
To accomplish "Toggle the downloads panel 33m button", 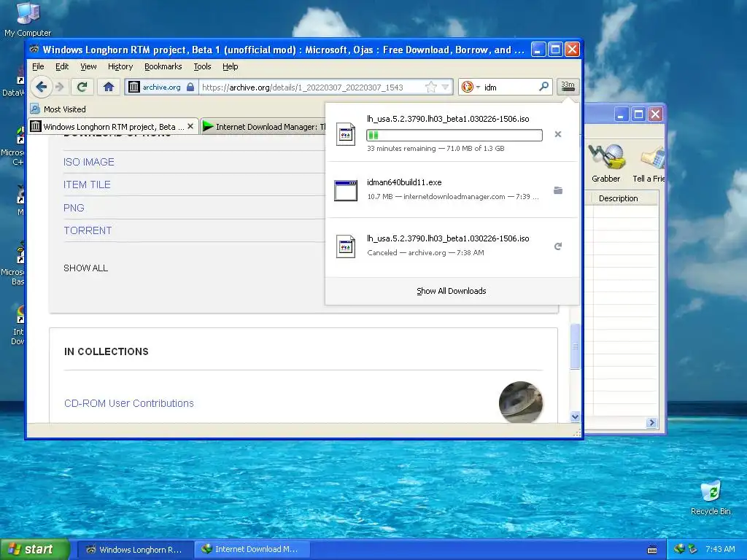I will tap(568, 87).
